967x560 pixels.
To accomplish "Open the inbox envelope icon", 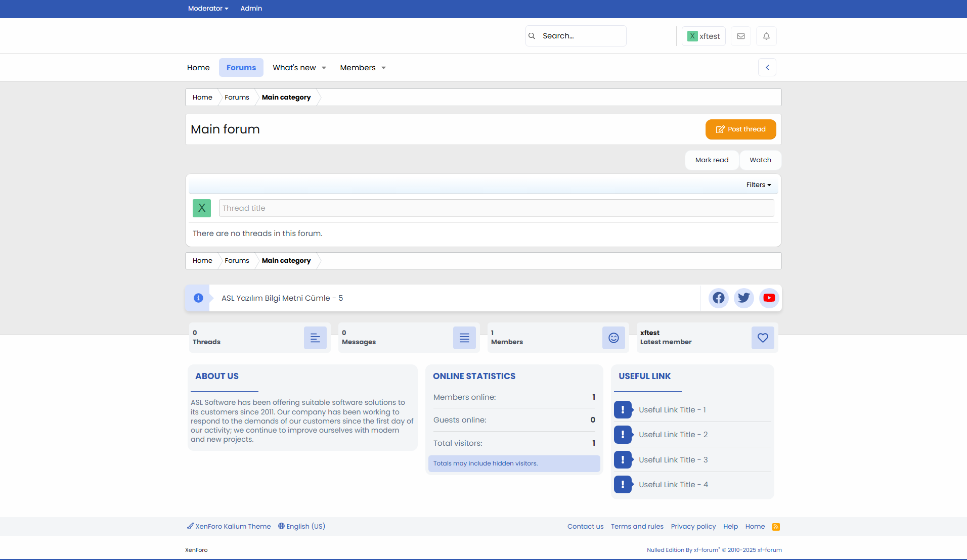I will click(x=740, y=36).
